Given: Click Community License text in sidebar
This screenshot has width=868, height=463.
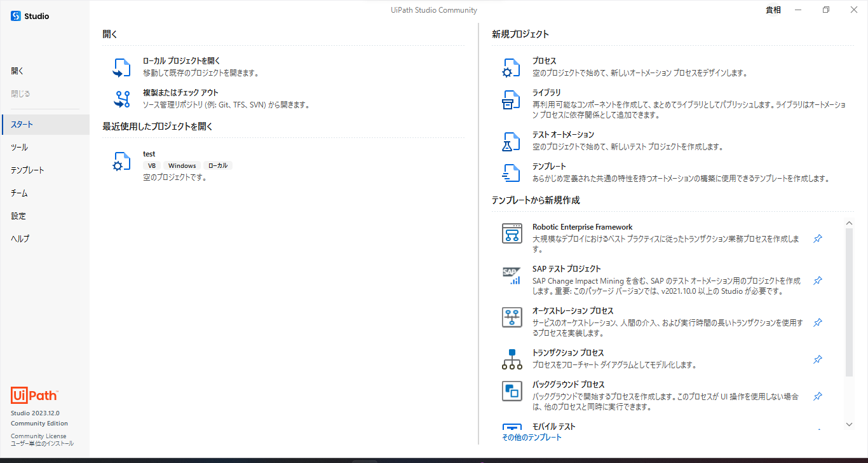Looking at the screenshot, I should (38, 436).
